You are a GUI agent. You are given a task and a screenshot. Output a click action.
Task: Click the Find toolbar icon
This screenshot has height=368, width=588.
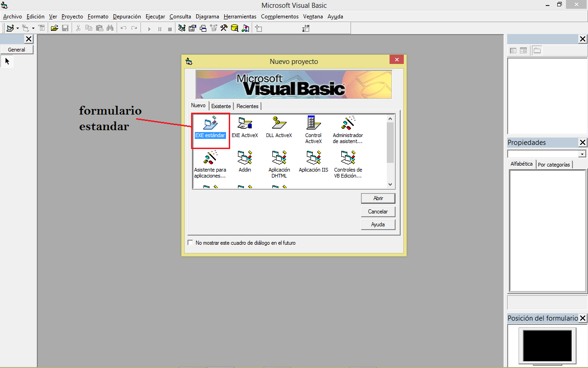pos(110,28)
